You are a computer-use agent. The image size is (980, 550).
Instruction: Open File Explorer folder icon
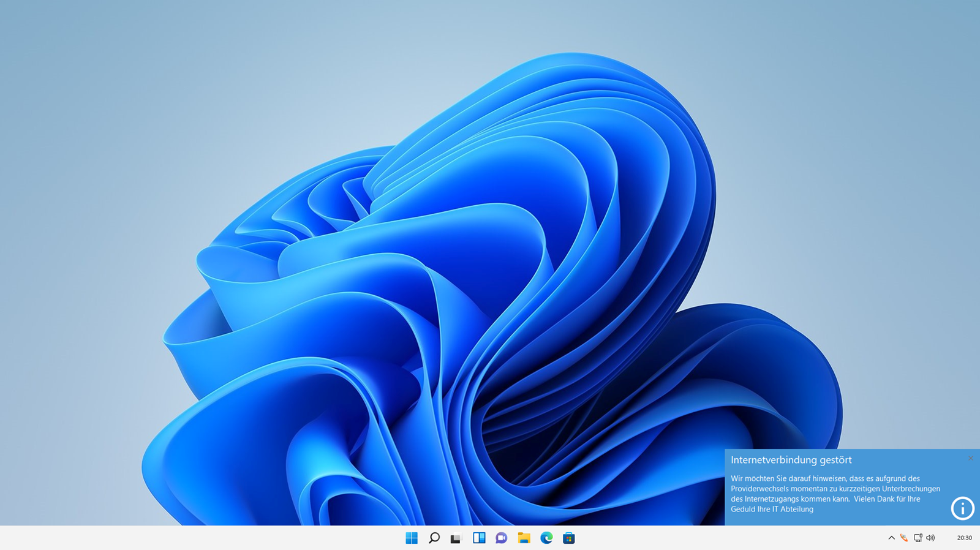click(x=524, y=538)
